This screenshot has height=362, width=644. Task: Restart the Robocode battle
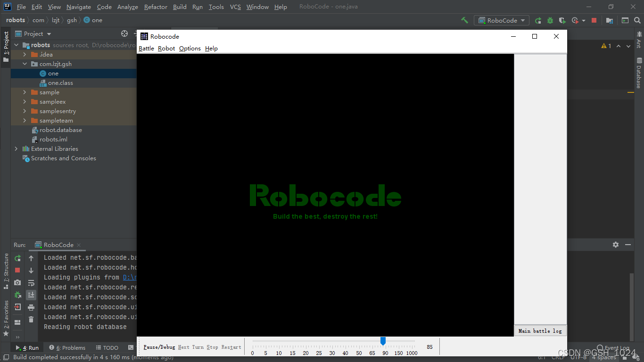pyautogui.click(x=231, y=347)
